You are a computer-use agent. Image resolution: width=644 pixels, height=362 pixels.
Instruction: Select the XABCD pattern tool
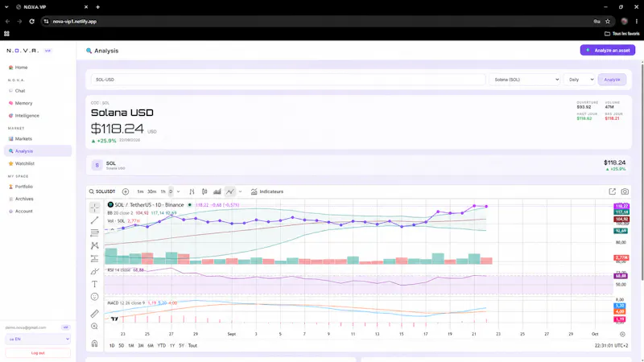click(94, 245)
